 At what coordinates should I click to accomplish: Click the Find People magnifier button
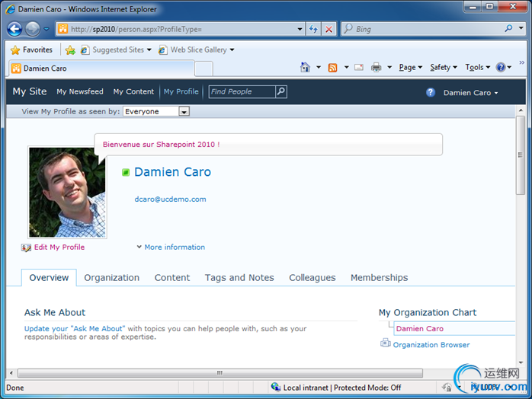coord(281,91)
